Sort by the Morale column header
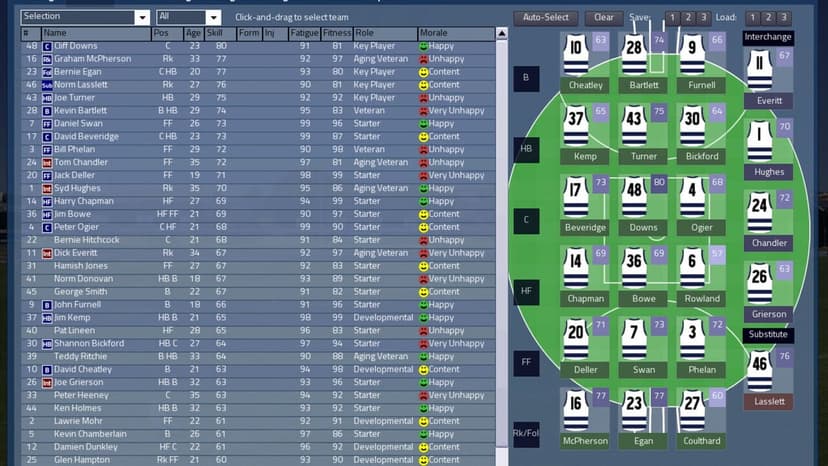This screenshot has height=466, width=828. point(456,33)
